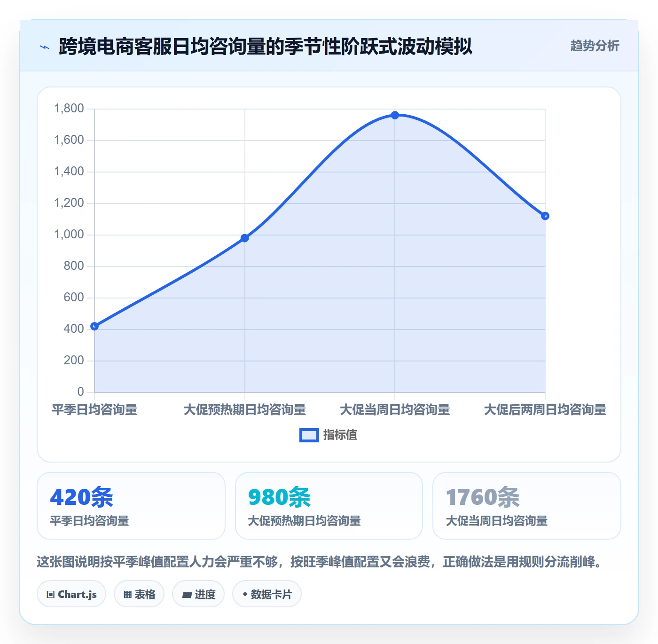Open the 420条 stat card
The height and width of the screenshot is (644, 658).
131,506
